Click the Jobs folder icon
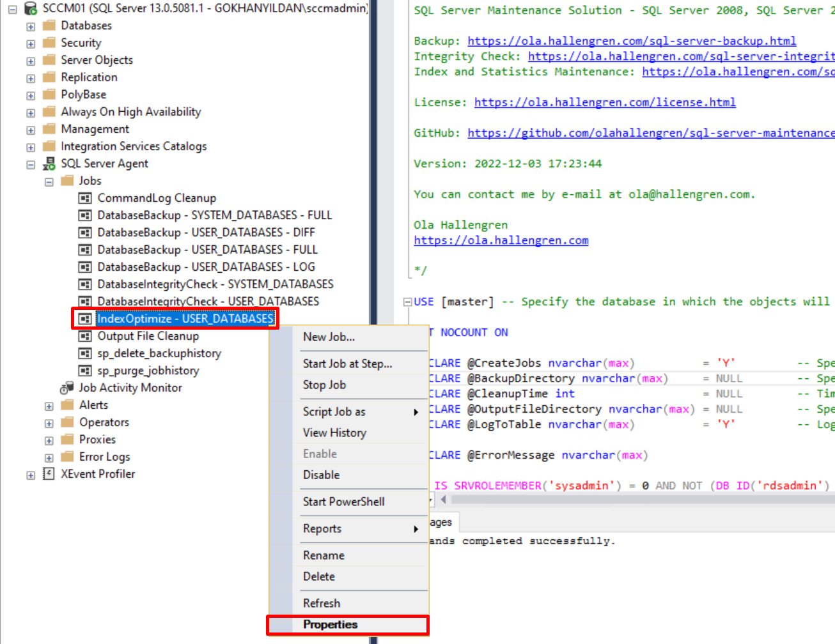Image resolution: width=835 pixels, height=644 pixels. pyautogui.click(x=67, y=181)
